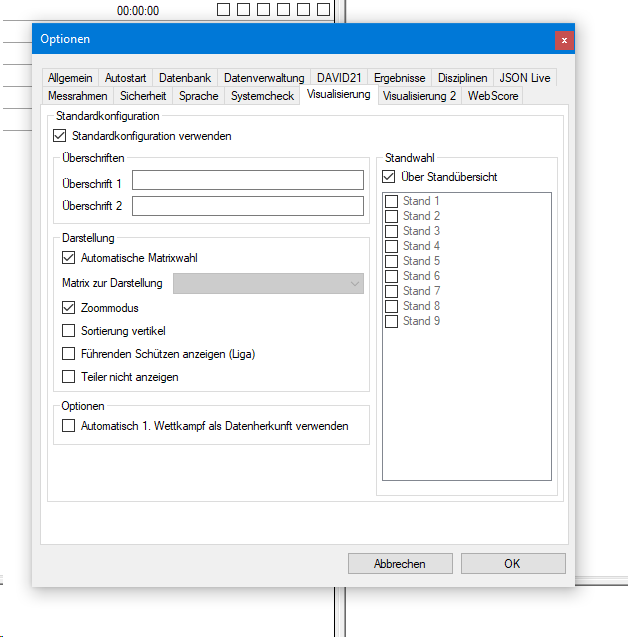Screen dimensions: 628x637
Task: Enable Sortierung vertikel option
Action: (69, 331)
